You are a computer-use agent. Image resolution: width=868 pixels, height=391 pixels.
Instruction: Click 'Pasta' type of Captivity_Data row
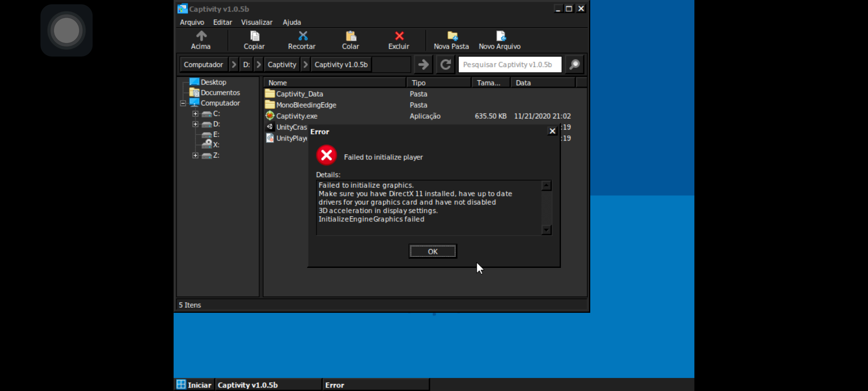[418, 94]
